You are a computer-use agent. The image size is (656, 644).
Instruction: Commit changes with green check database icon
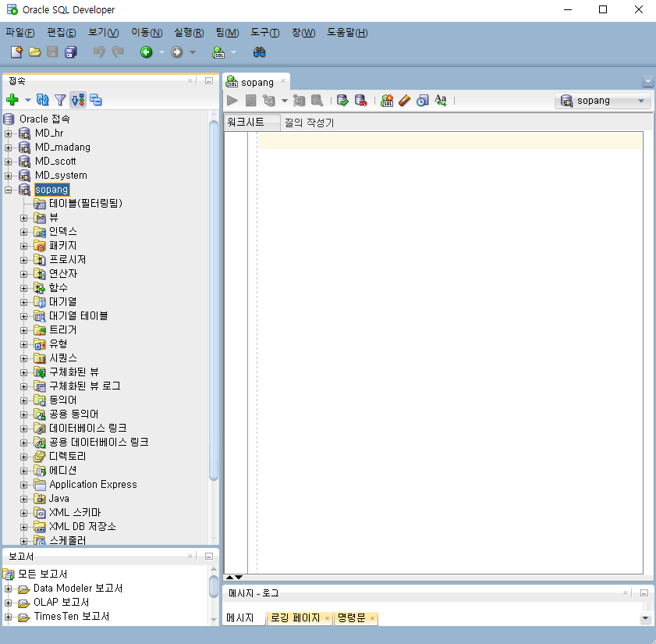coord(342,101)
